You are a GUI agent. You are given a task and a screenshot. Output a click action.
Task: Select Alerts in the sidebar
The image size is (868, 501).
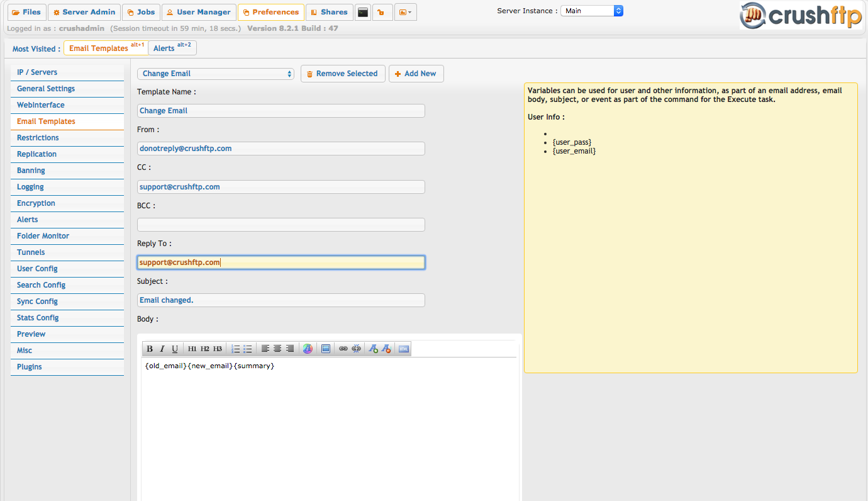point(67,220)
